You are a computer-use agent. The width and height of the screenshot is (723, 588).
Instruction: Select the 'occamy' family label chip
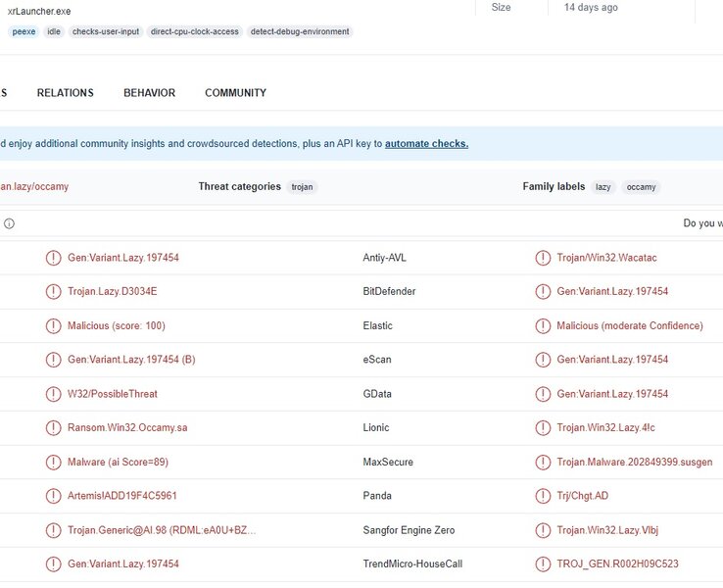[x=641, y=187]
